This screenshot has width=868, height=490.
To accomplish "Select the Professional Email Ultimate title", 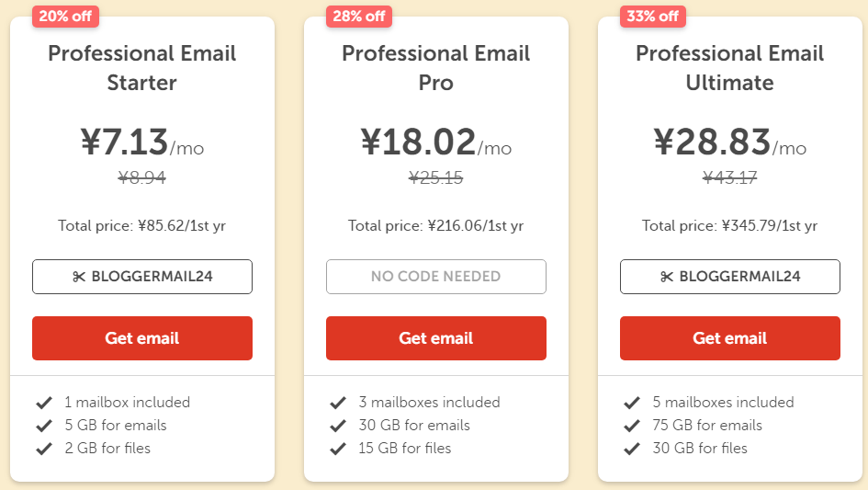I will click(x=730, y=68).
